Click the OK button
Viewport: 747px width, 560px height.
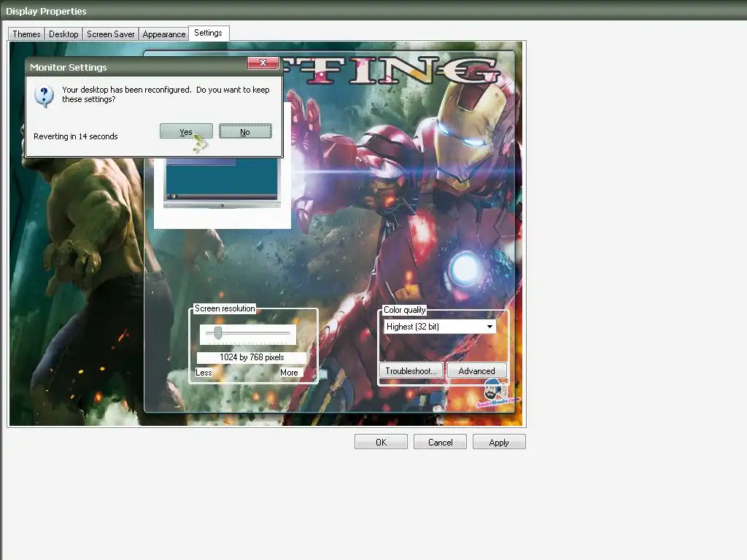381,442
